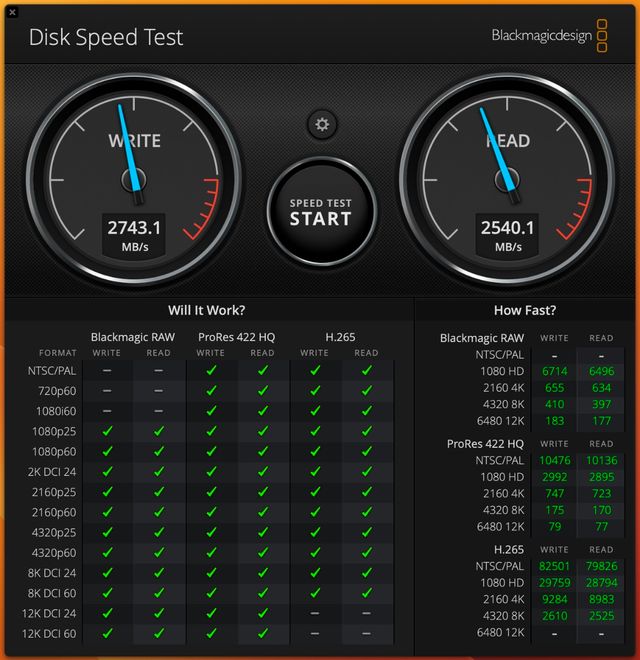The width and height of the screenshot is (640, 660).
Task: Click the 82501 H.265 NTSC/PAL write value
Action: (x=554, y=566)
